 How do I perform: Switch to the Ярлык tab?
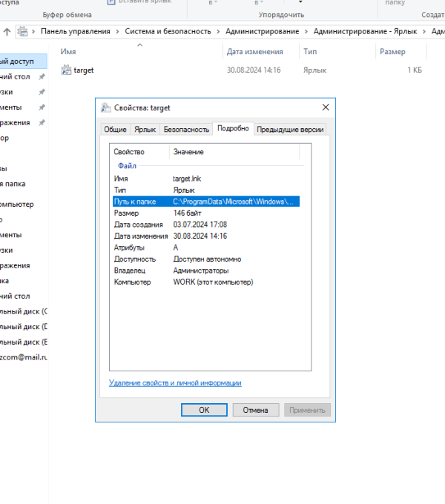pos(145,129)
